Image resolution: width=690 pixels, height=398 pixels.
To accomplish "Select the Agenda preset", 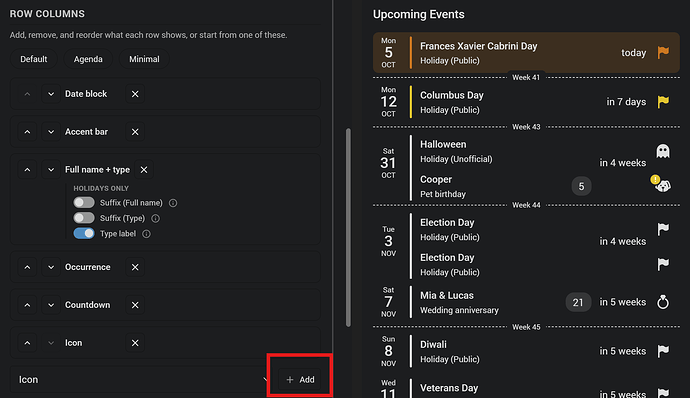I will point(88,59).
